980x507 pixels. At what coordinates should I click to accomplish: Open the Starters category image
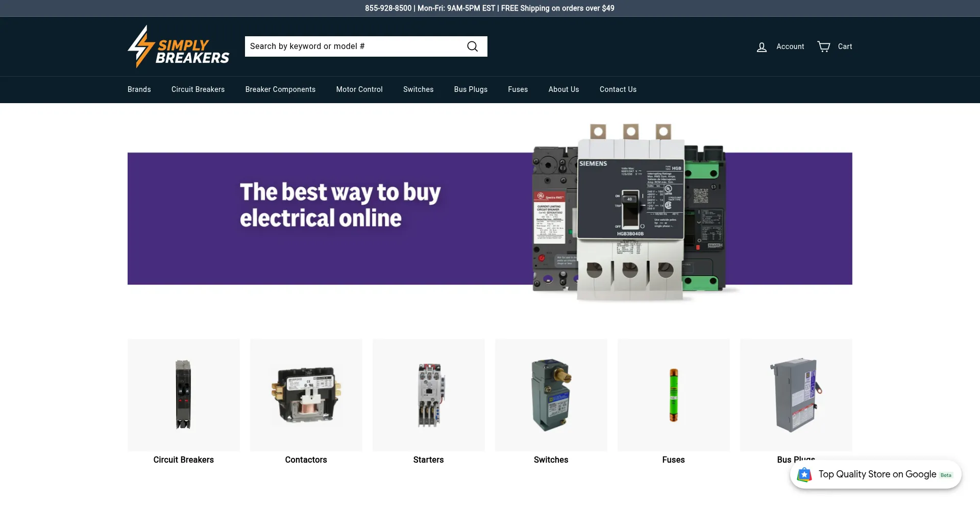pyautogui.click(x=429, y=395)
